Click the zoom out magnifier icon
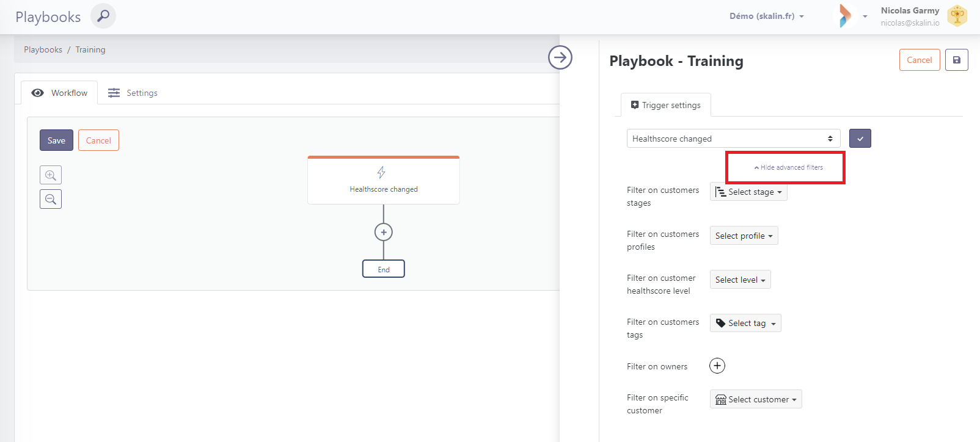Viewport: 980px width, 442px height. pyautogui.click(x=51, y=199)
